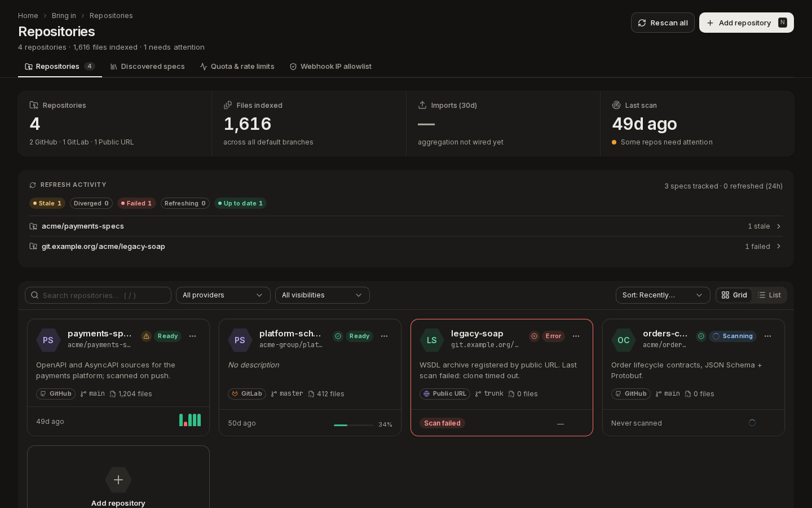
Task: Click the PS avatar on platform-schemas card
Action: pos(240,340)
